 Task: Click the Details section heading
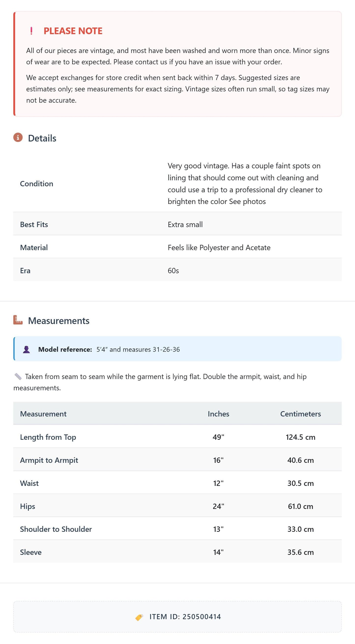point(42,138)
